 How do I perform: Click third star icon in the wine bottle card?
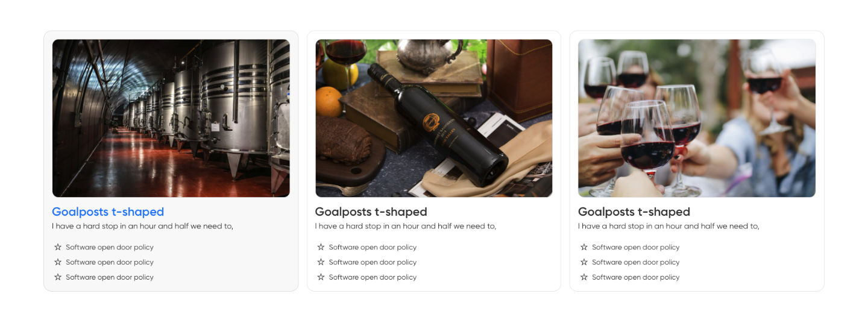coord(321,277)
